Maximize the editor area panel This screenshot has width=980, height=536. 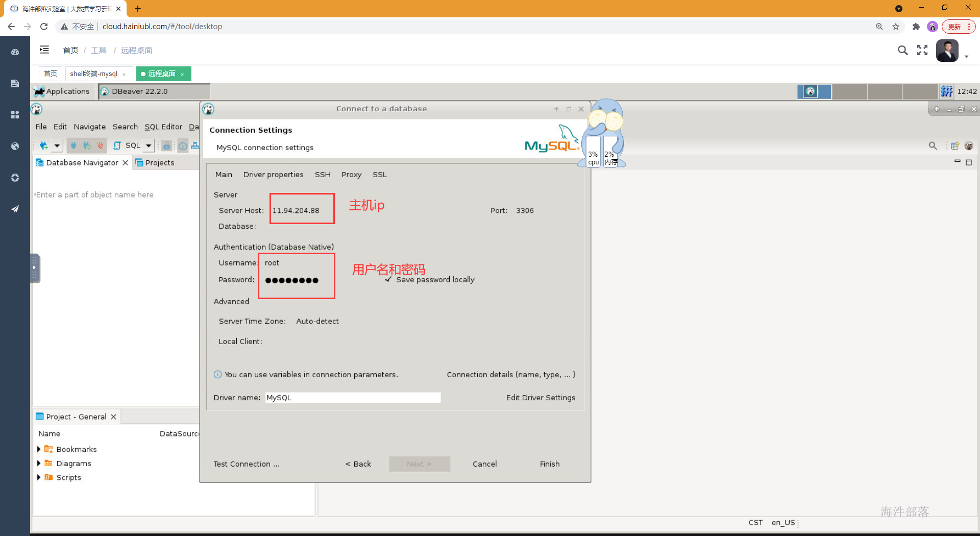[969, 162]
